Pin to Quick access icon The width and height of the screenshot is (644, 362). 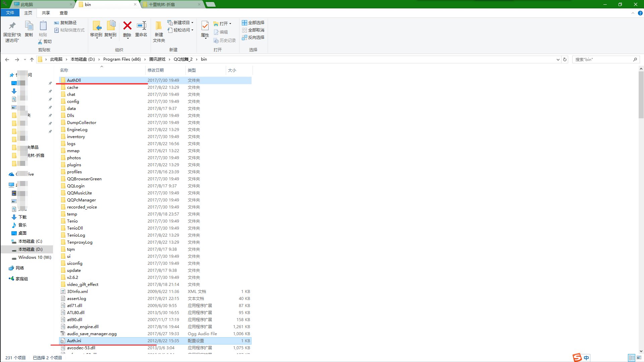pyautogui.click(x=12, y=26)
